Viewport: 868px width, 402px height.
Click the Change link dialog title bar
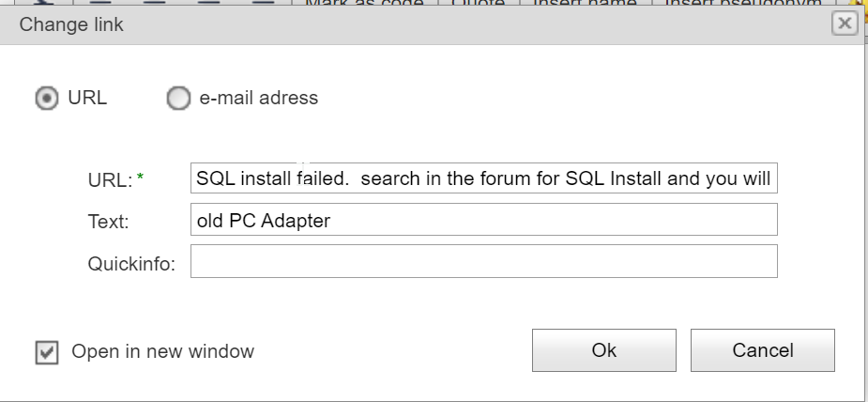point(375,25)
